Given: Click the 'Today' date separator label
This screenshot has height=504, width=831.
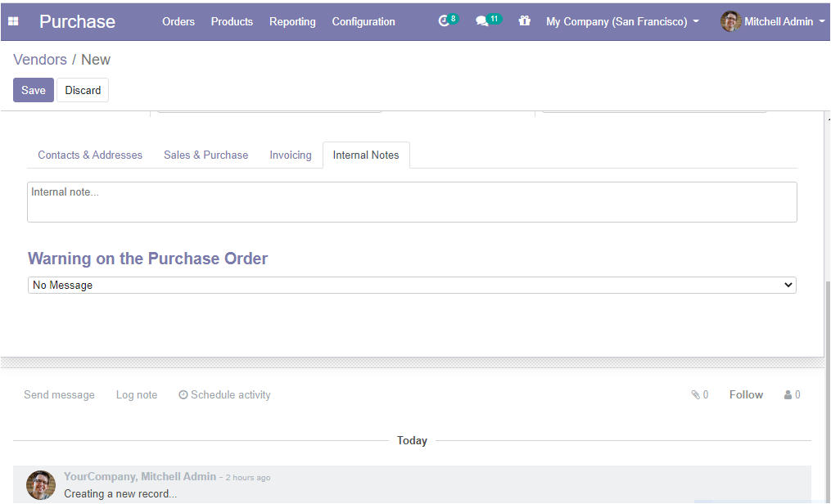Looking at the screenshot, I should tap(412, 440).
